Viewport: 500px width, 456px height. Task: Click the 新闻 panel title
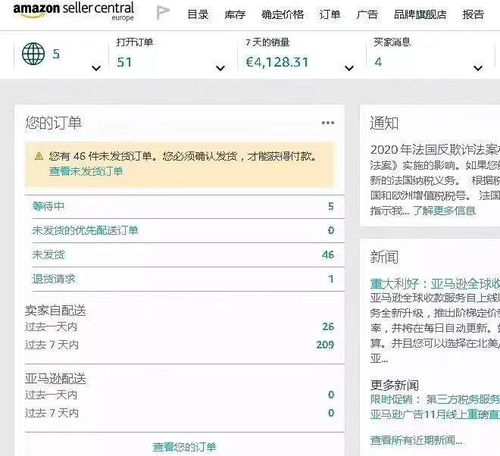[384, 257]
